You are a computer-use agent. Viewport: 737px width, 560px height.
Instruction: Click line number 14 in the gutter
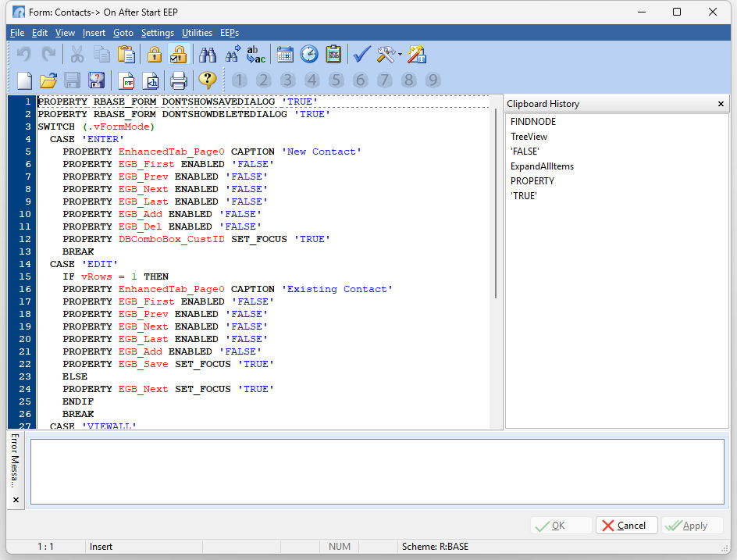point(25,264)
